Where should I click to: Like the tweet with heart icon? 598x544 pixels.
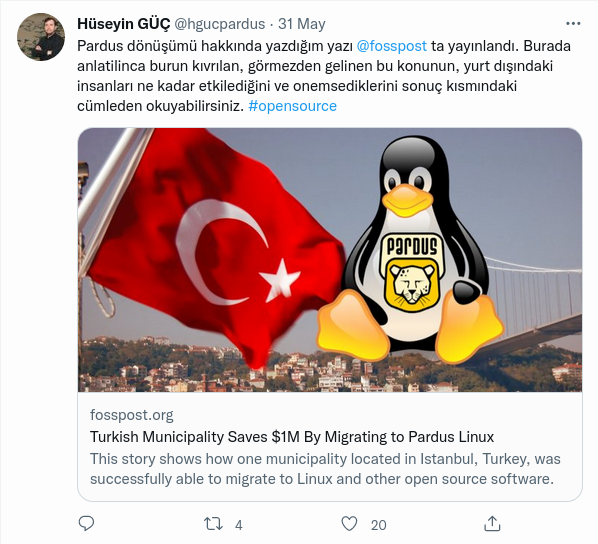tap(349, 524)
